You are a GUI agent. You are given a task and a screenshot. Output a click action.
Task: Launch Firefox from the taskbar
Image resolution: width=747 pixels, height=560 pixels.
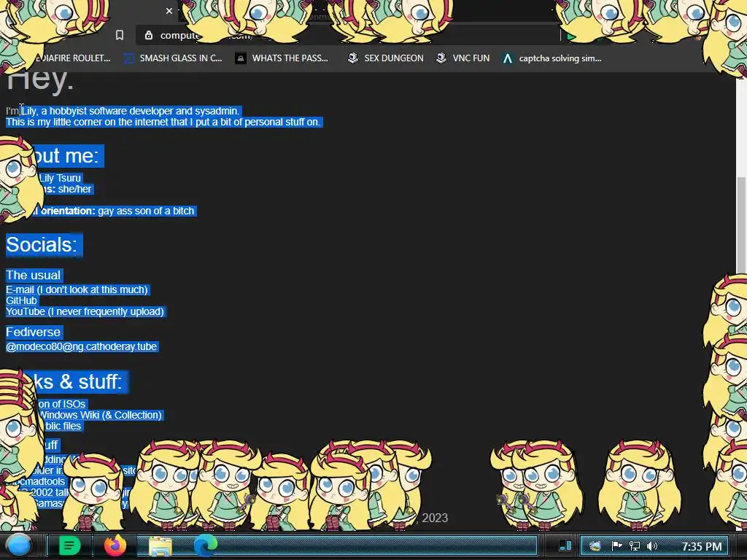[x=115, y=545]
